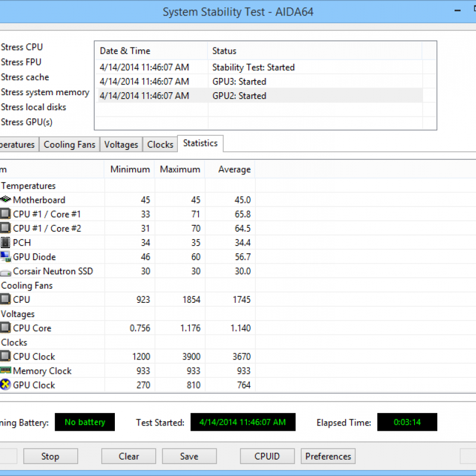
Task: Select the Memory Clock RAM icon
Action: 5,371
